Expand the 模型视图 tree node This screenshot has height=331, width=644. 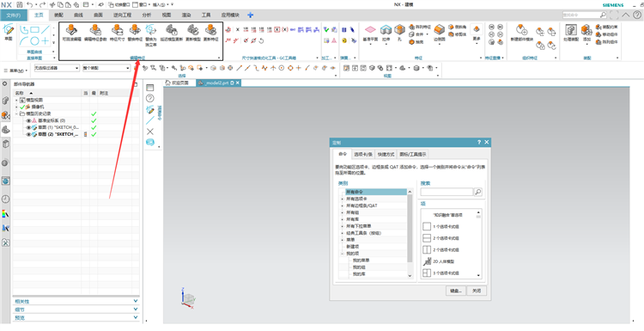coord(16,101)
